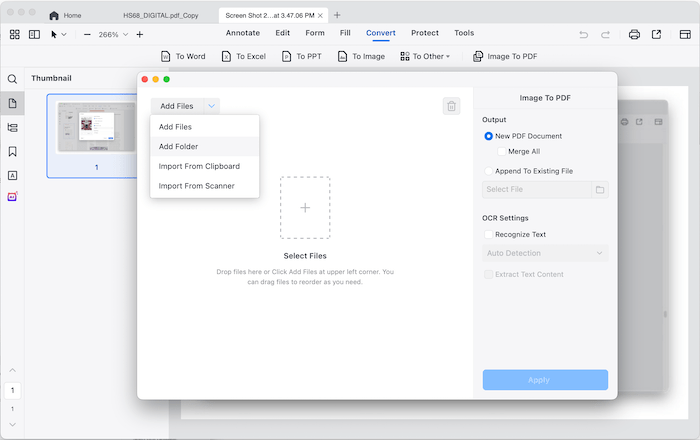Enable the Merge All checkbox
The height and width of the screenshot is (440, 700).
(x=502, y=151)
